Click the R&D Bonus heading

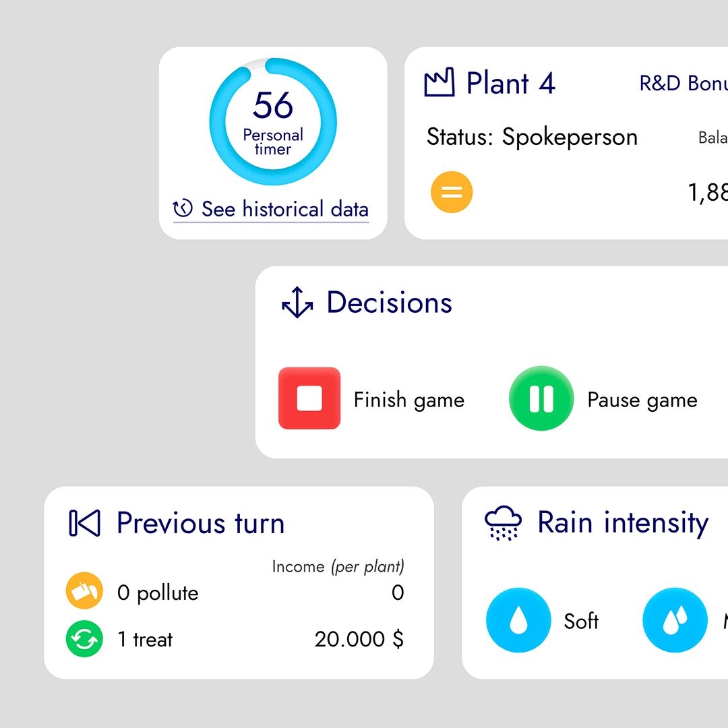pyautogui.click(x=684, y=83)
